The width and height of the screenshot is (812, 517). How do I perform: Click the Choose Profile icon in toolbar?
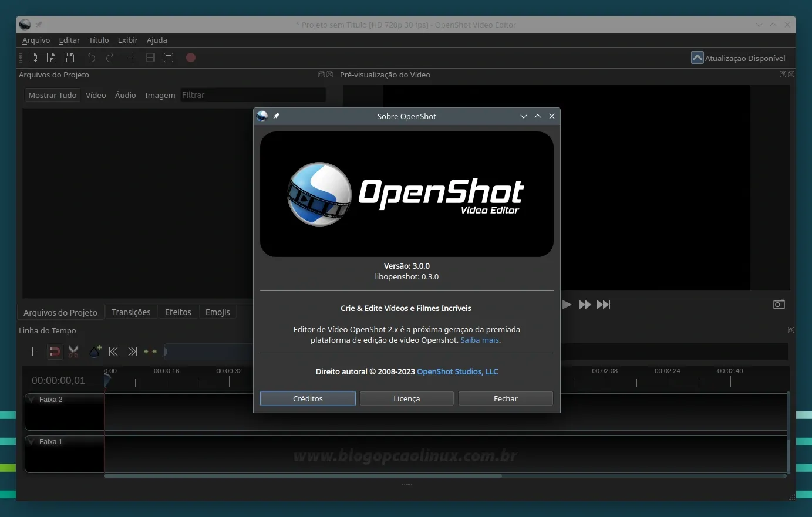[150, 58]
